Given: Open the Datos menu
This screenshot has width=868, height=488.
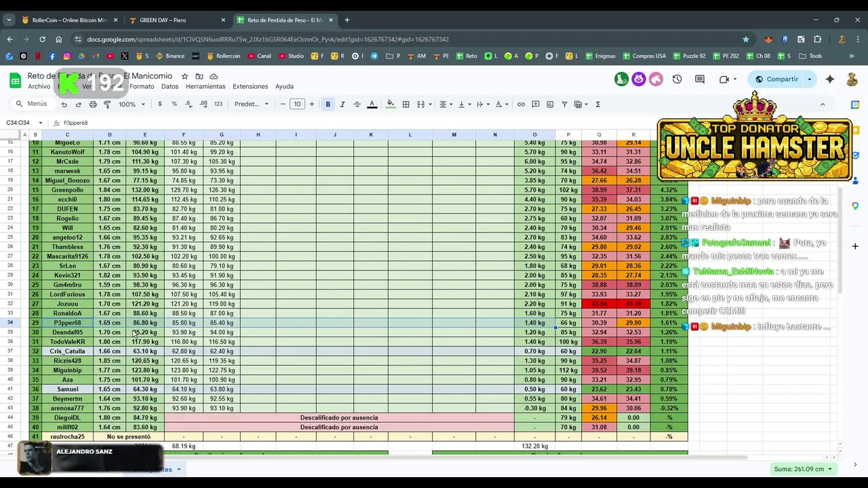Looking at the screenshot, I should (x=170, y=87).
